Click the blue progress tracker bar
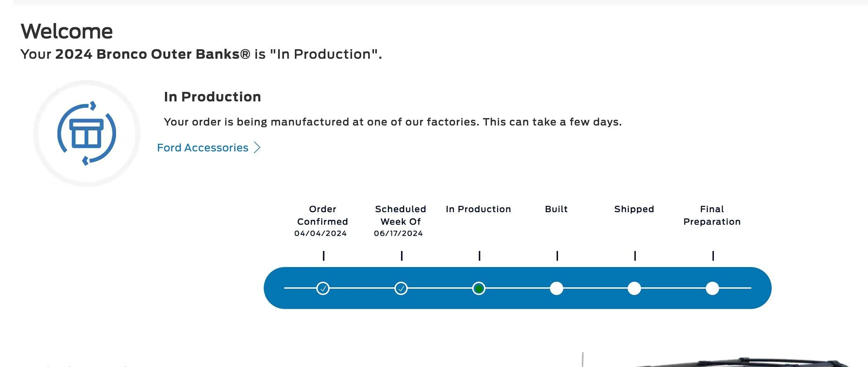The width and height of the screenshot is (868, 367). pyautogui.click(x=517, y=288)
